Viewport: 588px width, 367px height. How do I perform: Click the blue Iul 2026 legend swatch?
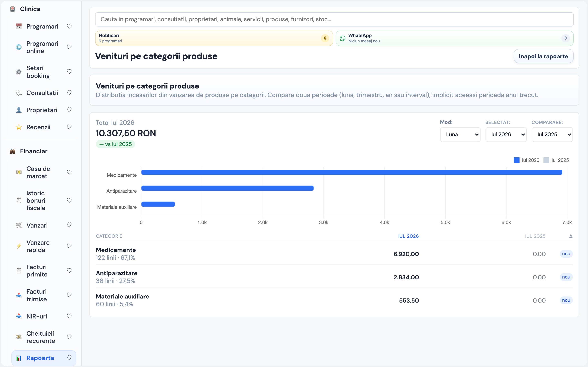[x=517, y=160]
